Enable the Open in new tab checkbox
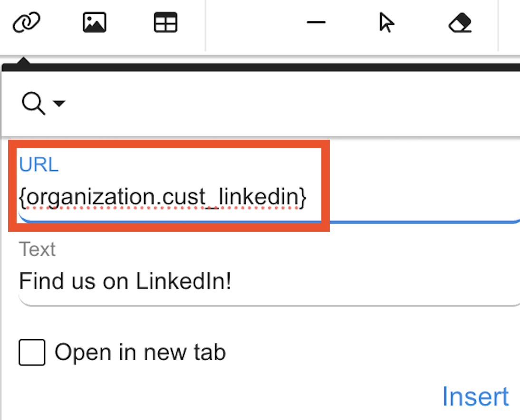Image resolution: width=520 pixels, height=420 pixels. click(x=32, y=353)
